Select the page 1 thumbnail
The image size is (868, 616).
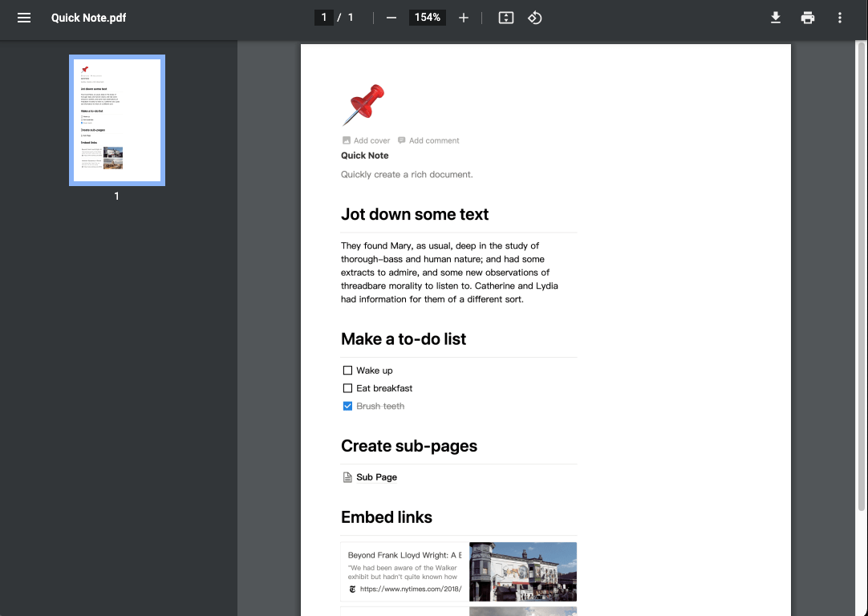click(x=117, y=120)
